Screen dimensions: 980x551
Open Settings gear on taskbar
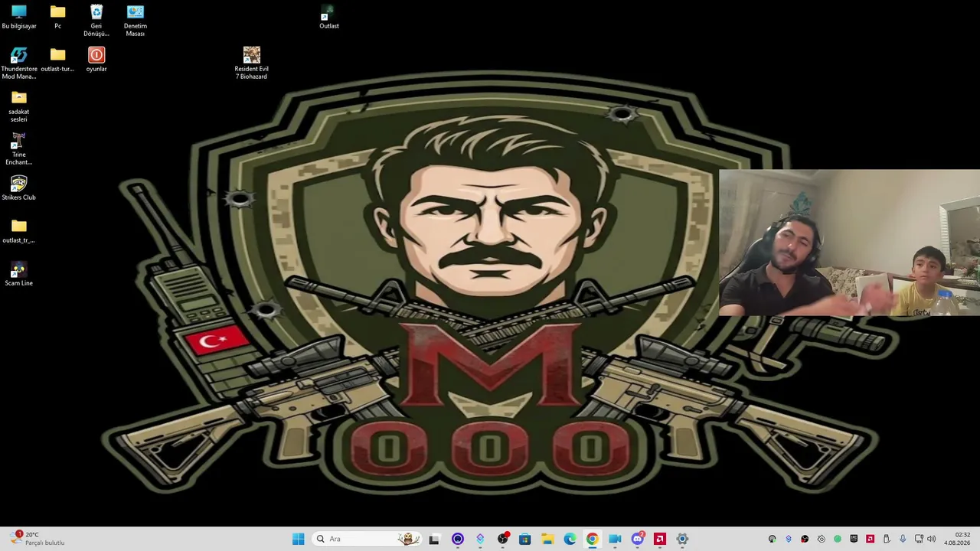point(682,539)
